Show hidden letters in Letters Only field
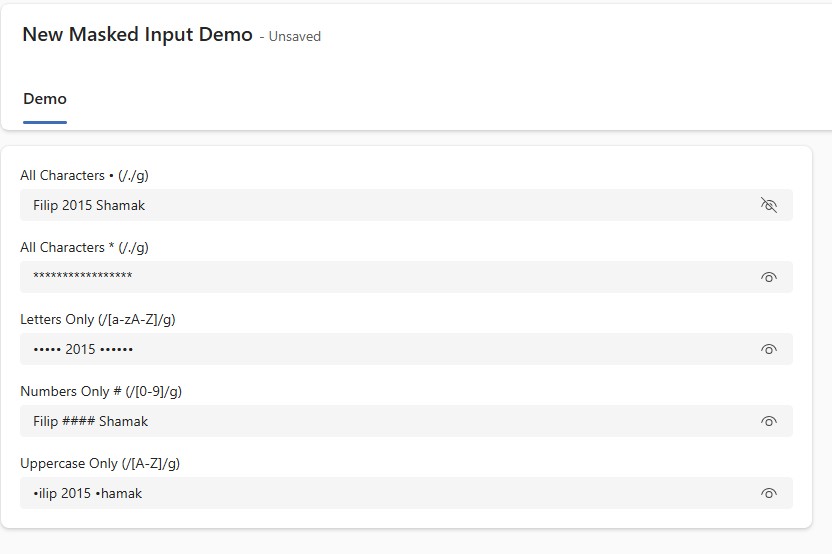This screenshot has height=554, width=832. click(768, 349)
